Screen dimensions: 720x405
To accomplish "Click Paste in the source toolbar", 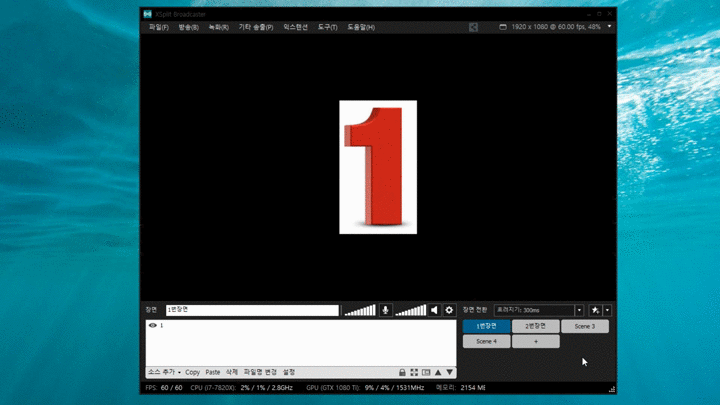I will click(213, 372).
